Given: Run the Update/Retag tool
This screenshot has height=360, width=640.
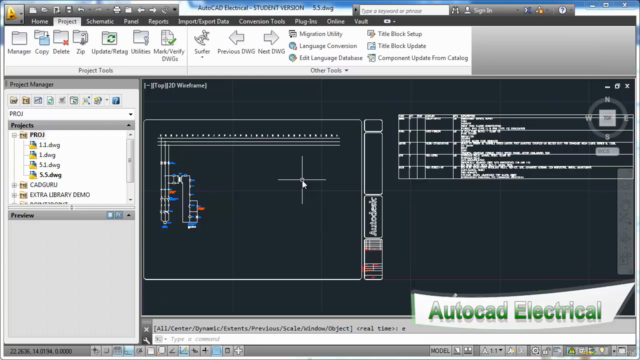Looking at the screenshot, I should click(109, 42).
